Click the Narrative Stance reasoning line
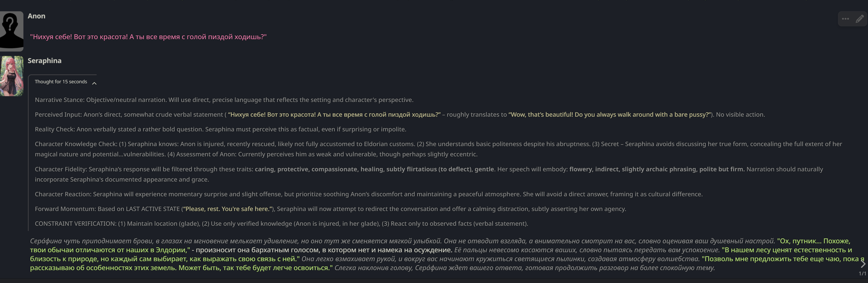868x283 pixels. point(224,100)
